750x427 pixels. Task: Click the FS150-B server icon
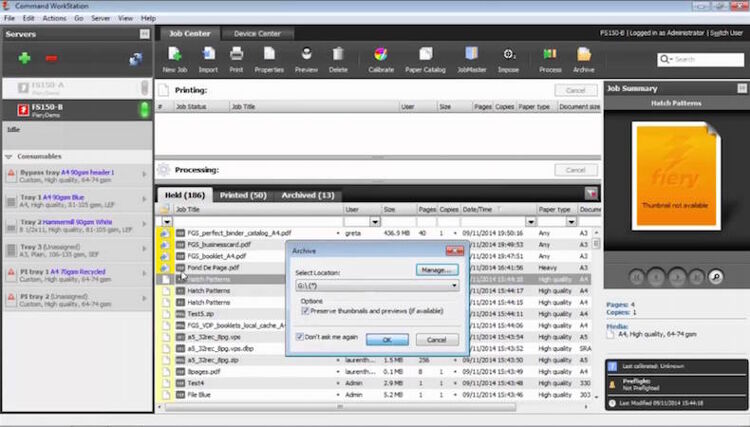[23, 110]
